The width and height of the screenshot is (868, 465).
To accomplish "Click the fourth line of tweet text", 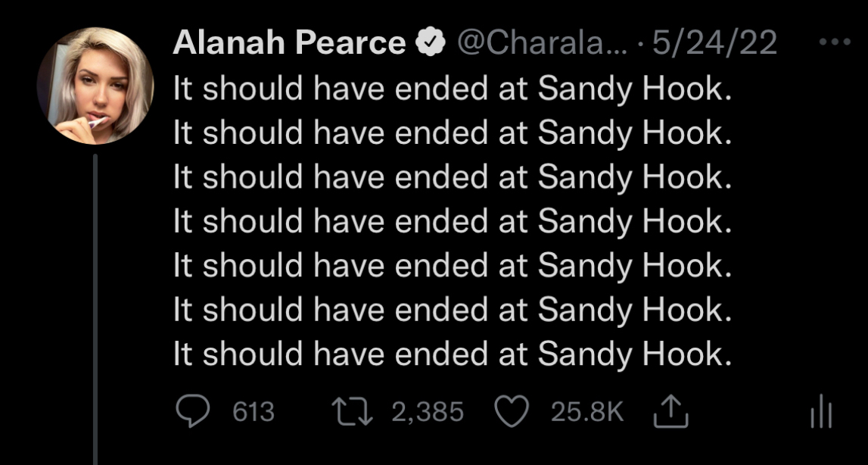I will point(452,222).
